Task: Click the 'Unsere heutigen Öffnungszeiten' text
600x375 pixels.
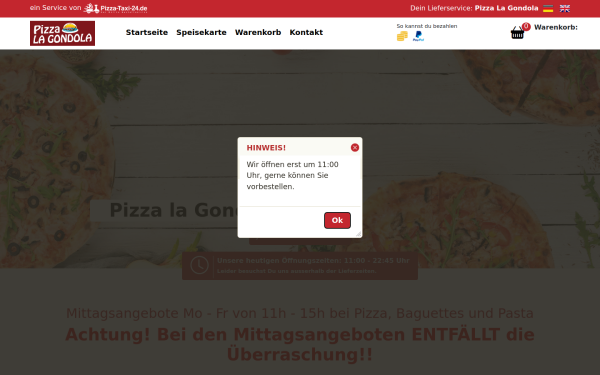Action: click(313, 261)
